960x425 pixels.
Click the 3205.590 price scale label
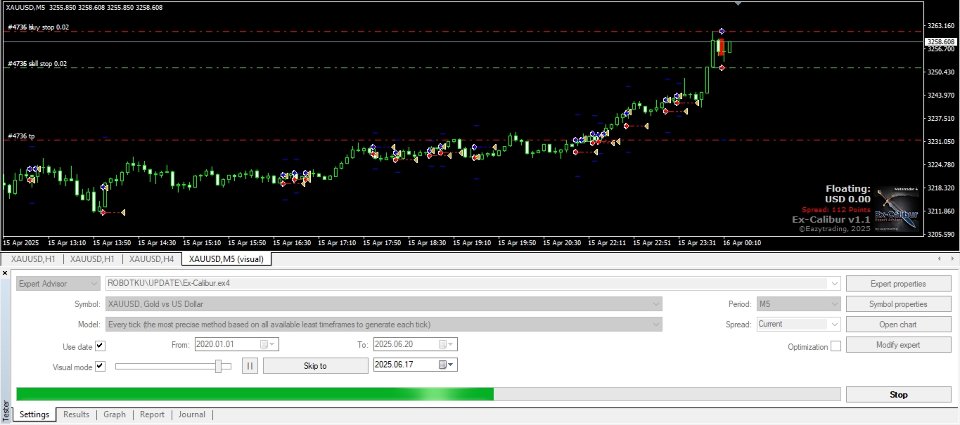click(x=942, y=235)
